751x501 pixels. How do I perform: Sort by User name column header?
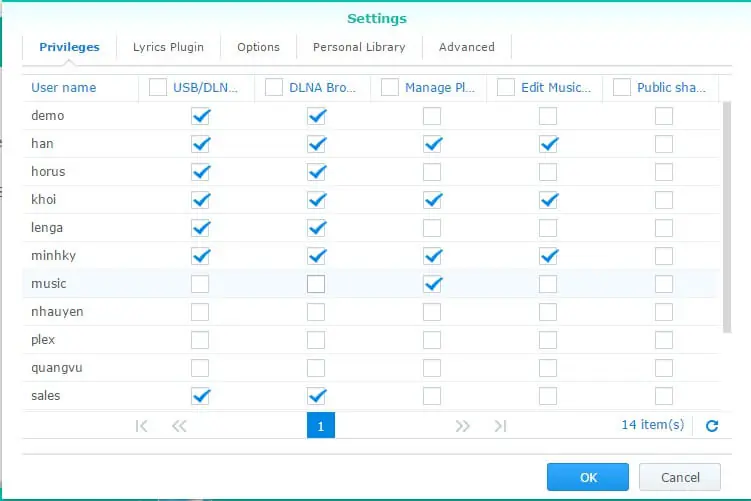pos(64,88)
